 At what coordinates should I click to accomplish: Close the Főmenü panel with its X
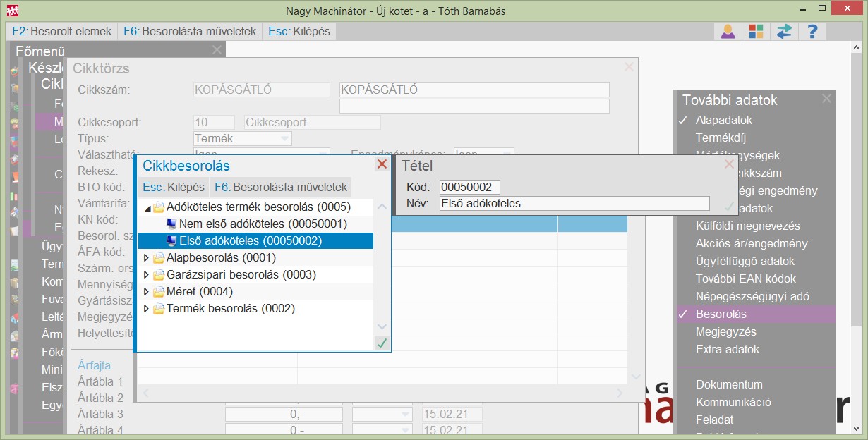pos(217,50)
